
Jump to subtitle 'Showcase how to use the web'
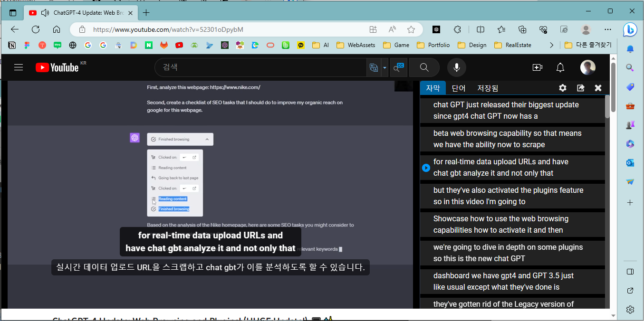tap(512, 224)
